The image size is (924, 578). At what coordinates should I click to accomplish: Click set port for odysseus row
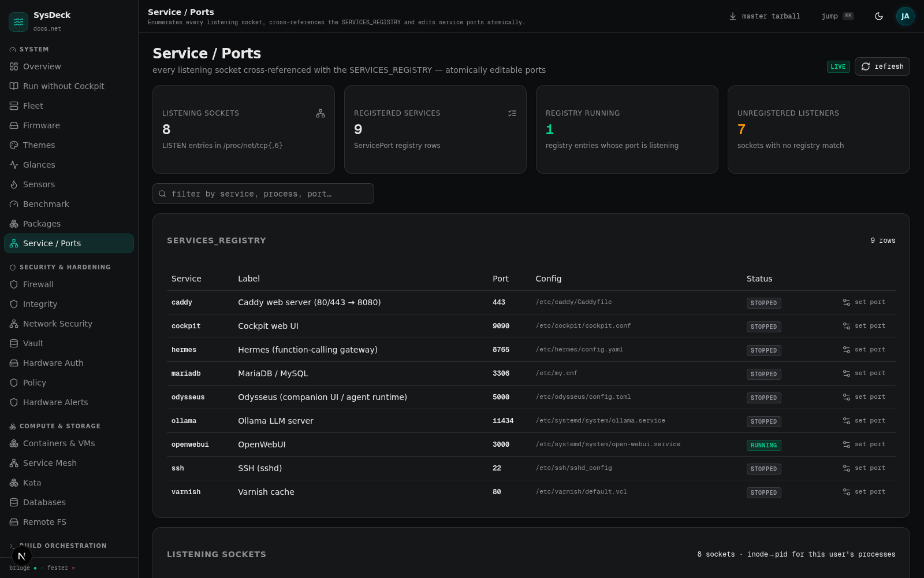click(x=864, y=397)
